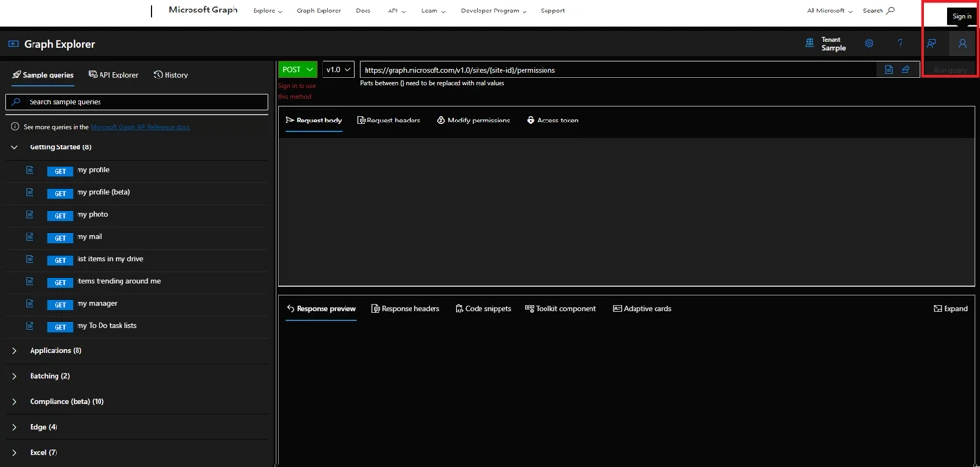Open the Modify permissions tab

(473, 121)
